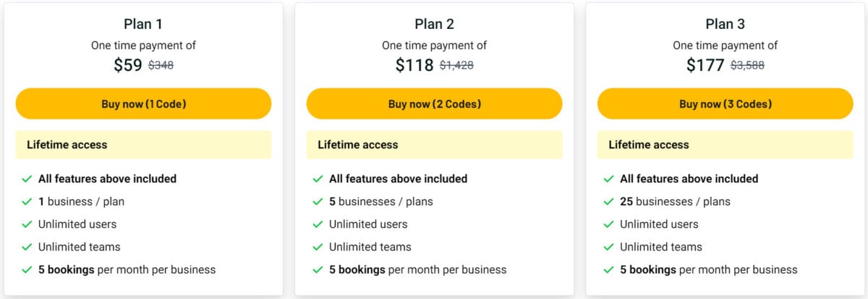Click the crossed-out $1,428 price
868x299 pixels.
456,65
